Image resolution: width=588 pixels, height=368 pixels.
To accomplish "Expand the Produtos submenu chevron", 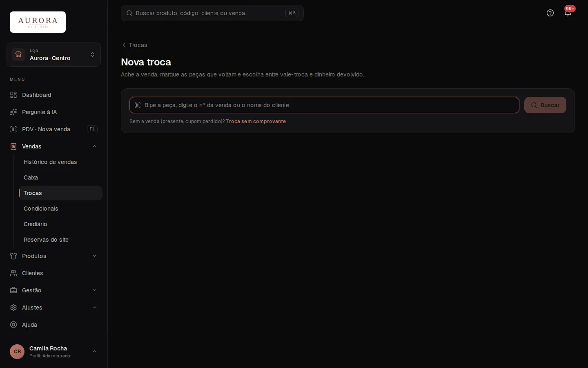I will coord(94,256).
